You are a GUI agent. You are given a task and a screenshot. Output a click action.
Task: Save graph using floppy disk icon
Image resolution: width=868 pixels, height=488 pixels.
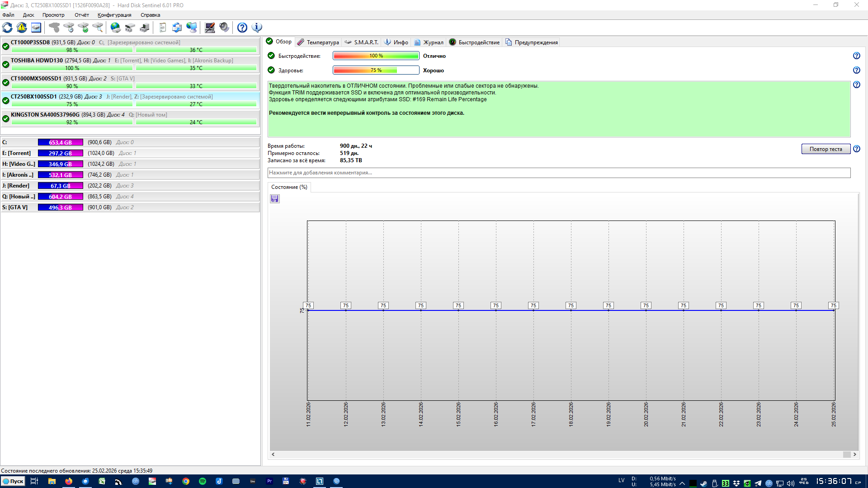[275, 199]
